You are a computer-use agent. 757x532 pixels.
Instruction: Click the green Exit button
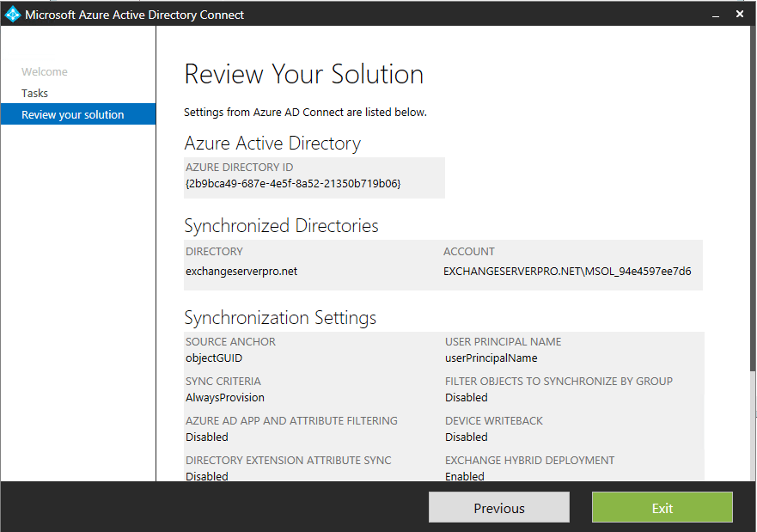click(x=662, y=507)
